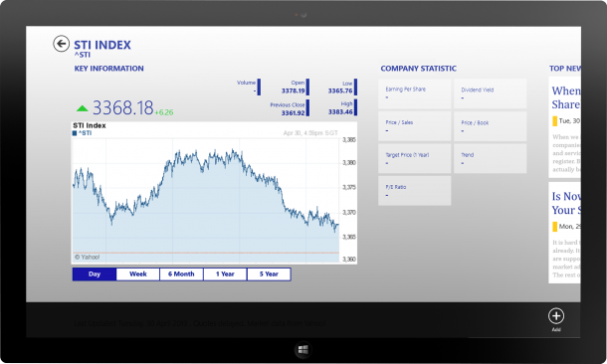607x364 pixels.
Task: Click the Previous Close value 3361.92
Action: point(293,113)
